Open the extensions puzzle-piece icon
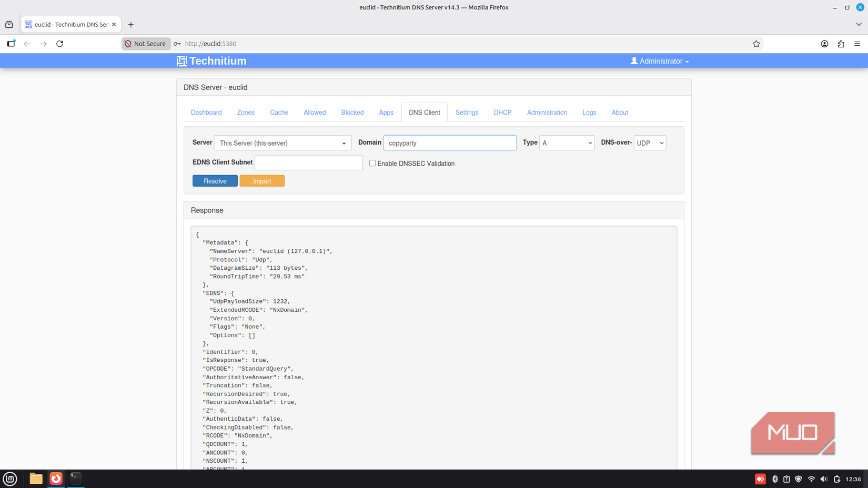 pos(841,44)
